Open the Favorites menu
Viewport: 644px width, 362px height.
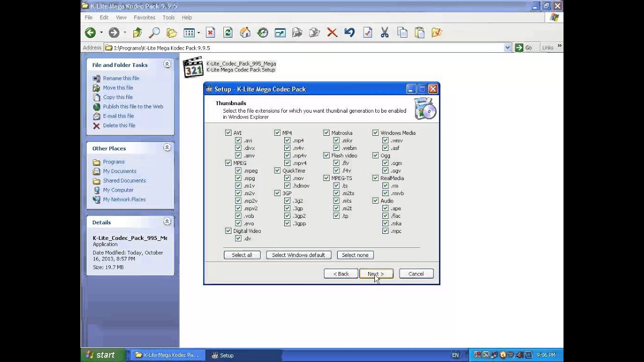tap(144, 17)
